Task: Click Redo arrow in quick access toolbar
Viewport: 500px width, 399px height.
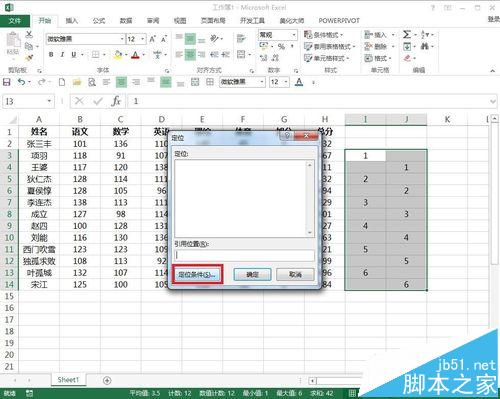Action: point(42,82)
